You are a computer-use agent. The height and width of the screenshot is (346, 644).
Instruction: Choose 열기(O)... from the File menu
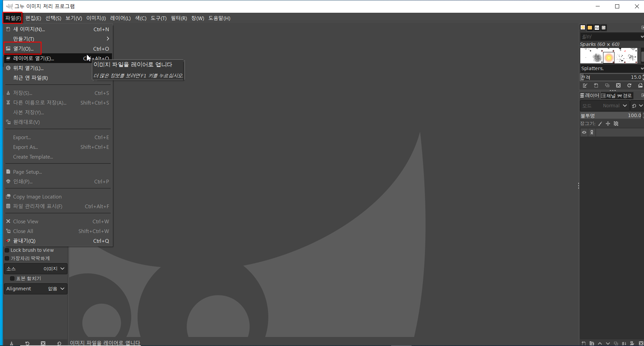pyautogui.click(x=58, y=49)
